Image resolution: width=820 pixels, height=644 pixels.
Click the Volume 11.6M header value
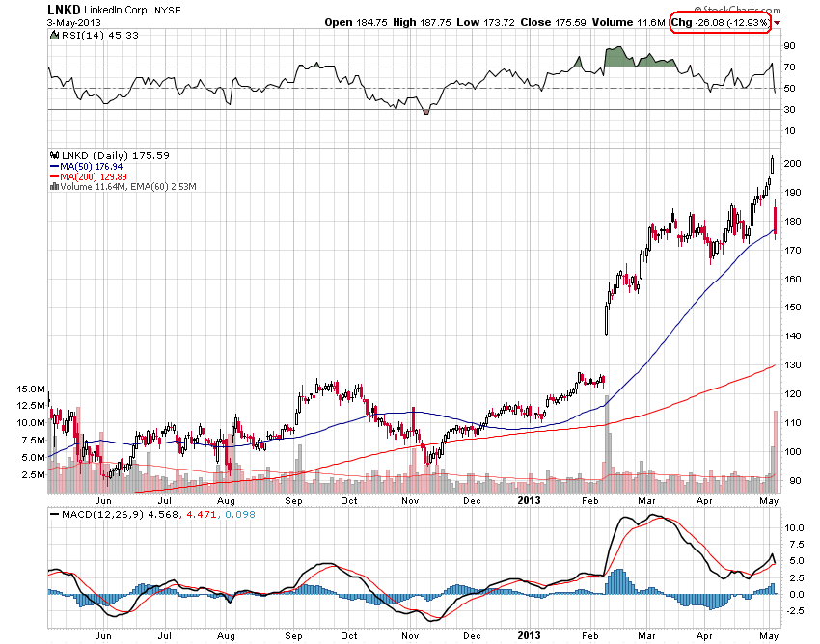(629, 22)
